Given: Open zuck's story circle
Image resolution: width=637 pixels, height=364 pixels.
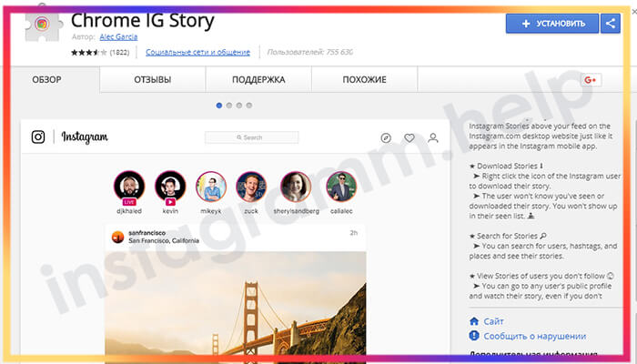Looking at the screenshot, I should coord(251,187).
